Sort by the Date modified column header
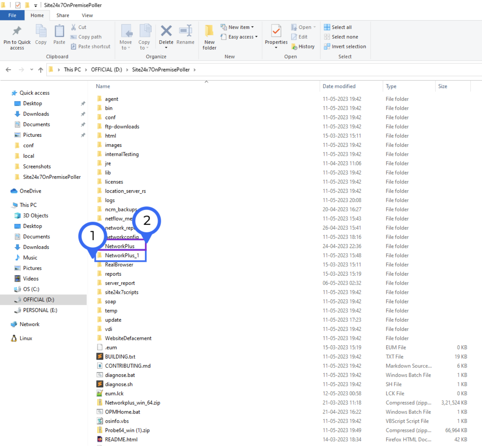 pos(339,86)
